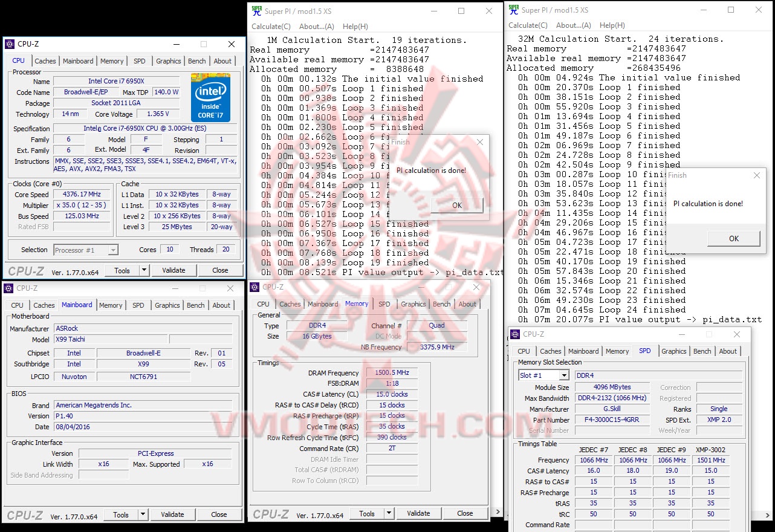Click Core Speed value 4376.17 MHz
This screenshot has height=532, width=775.
[82, 195]
